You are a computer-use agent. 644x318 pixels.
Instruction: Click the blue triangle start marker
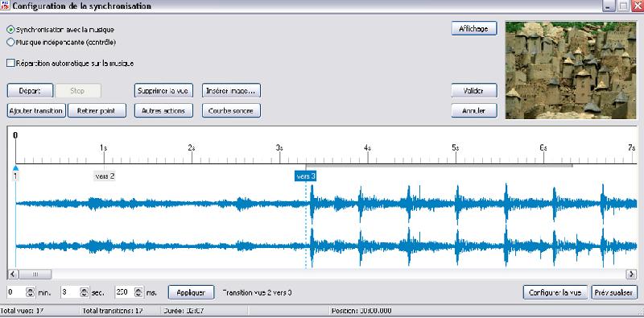[15, 168]
